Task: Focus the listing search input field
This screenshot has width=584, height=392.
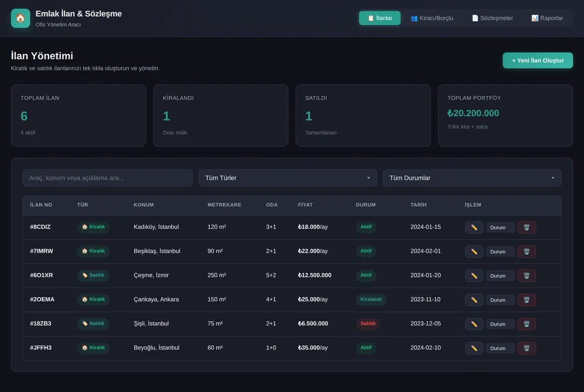Action: coord(108,178)
